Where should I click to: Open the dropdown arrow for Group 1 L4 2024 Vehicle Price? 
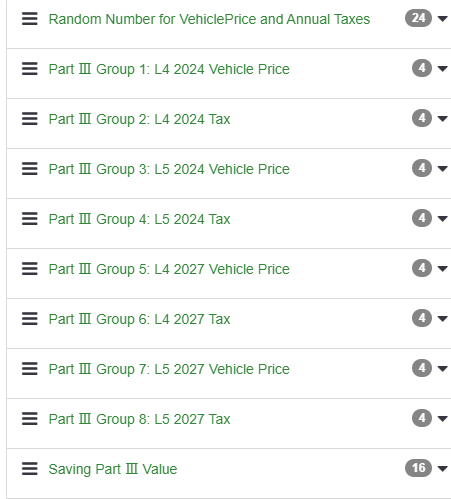coord(442,69)
